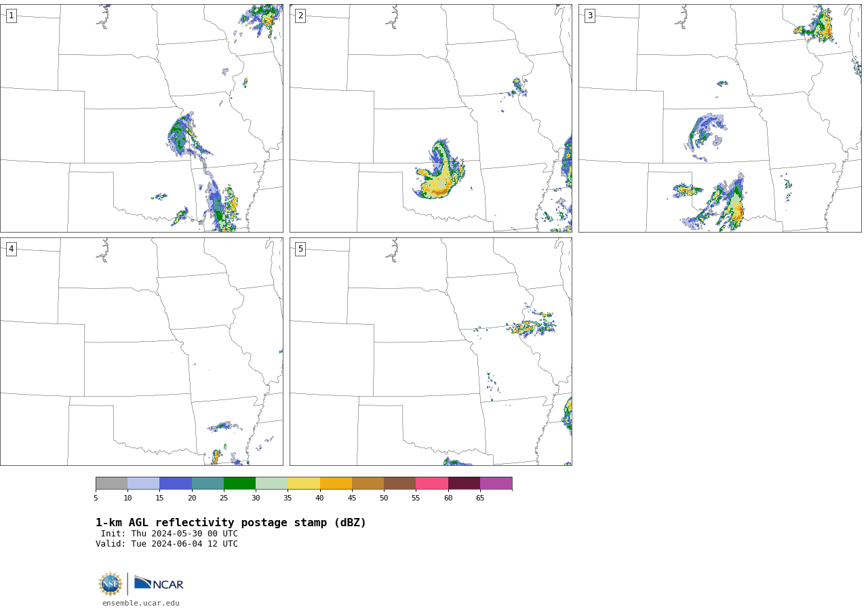Pick the brown 50–55 dBZ swatch
The width and height of the screenshot is (868, 611).
399,483
